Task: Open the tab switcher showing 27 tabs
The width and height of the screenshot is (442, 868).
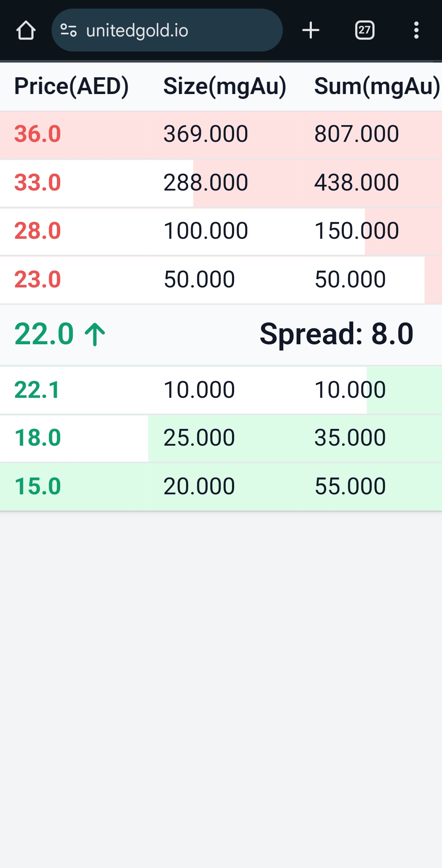Action: click(x=365, y=30)
